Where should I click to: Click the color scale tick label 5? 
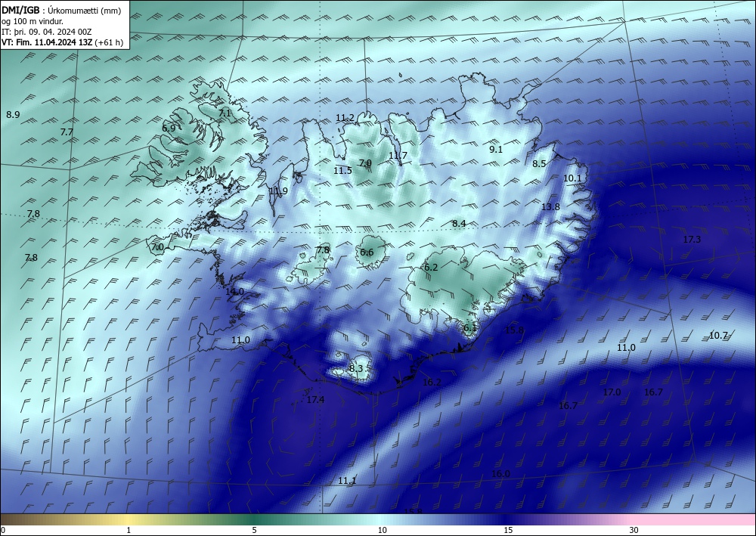254,531
